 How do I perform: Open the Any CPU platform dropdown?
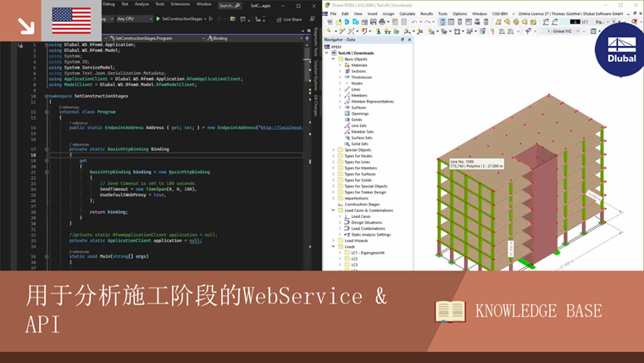tap(134, 19)
